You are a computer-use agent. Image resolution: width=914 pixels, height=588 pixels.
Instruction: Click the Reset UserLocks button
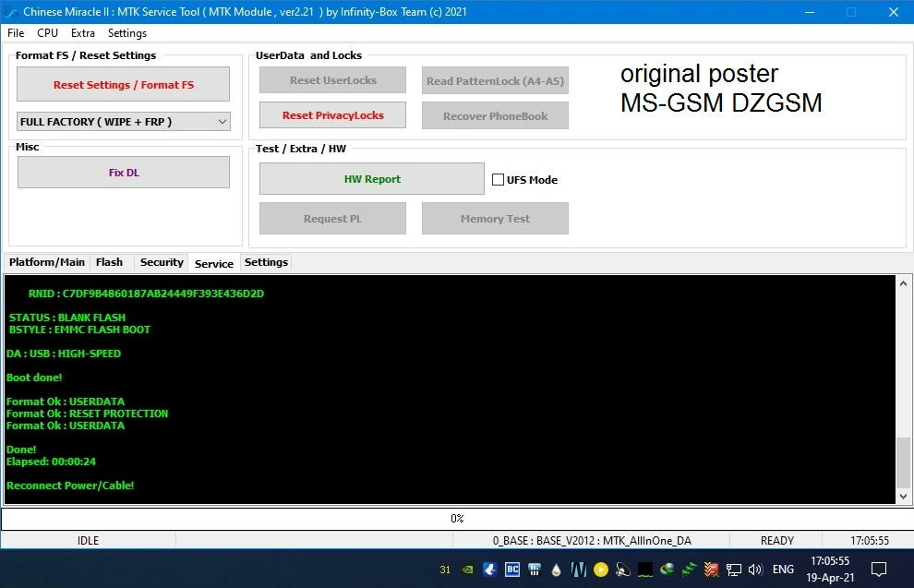click(333, 80)
